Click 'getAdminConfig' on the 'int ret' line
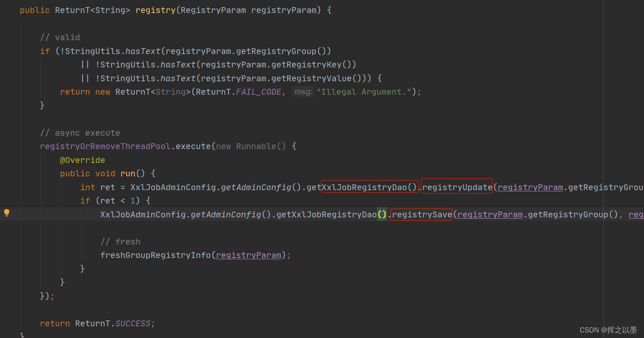 click(256, 187)
